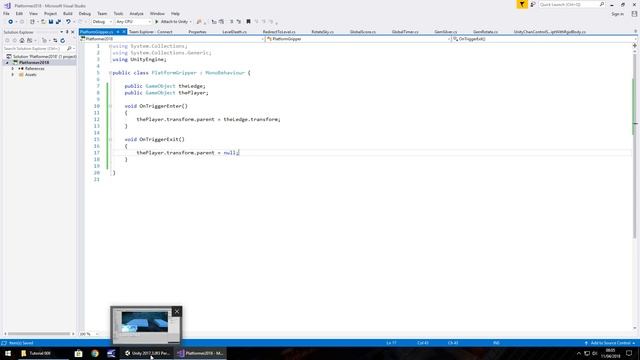Switch to the GemRotate.cs tab

[x=485, y=32]
